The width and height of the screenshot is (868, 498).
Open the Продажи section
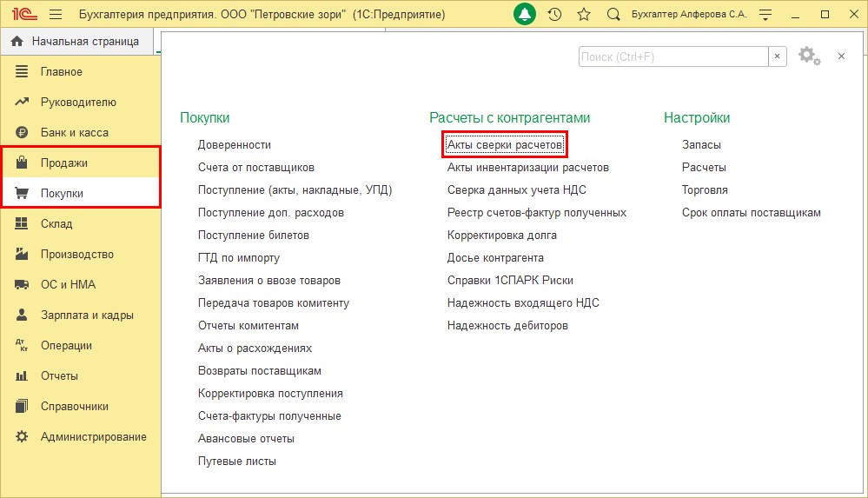pos(81,163)
